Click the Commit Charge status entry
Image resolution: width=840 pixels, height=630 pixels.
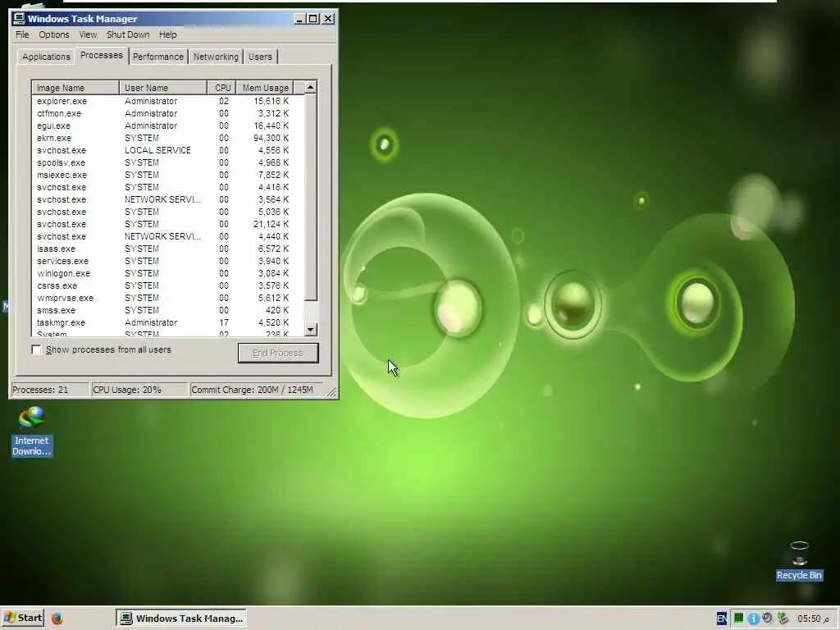[256, 390]
